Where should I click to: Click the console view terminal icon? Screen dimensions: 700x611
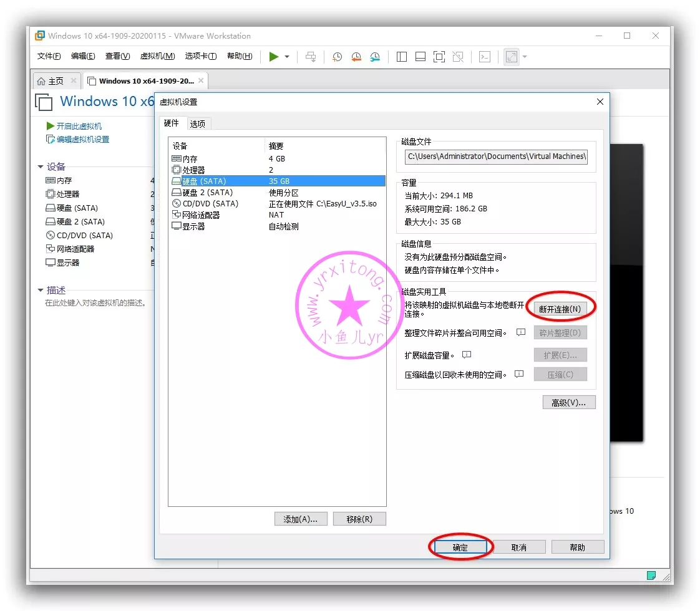484,57
